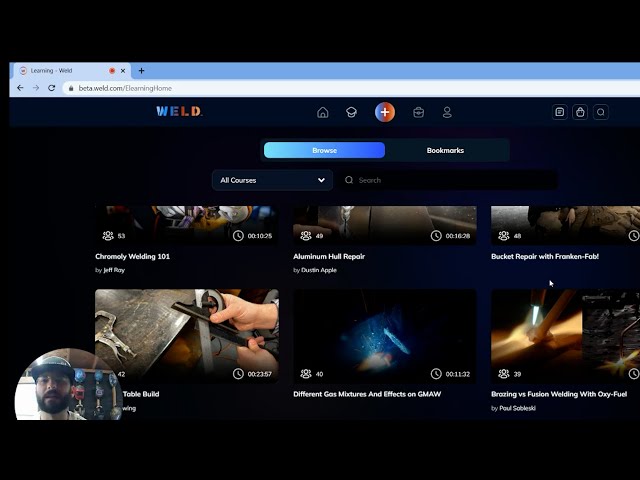Click students icon on Chromoly Welding 101
Viewport: 640px width, 480px height.
(x=108, y=236)
